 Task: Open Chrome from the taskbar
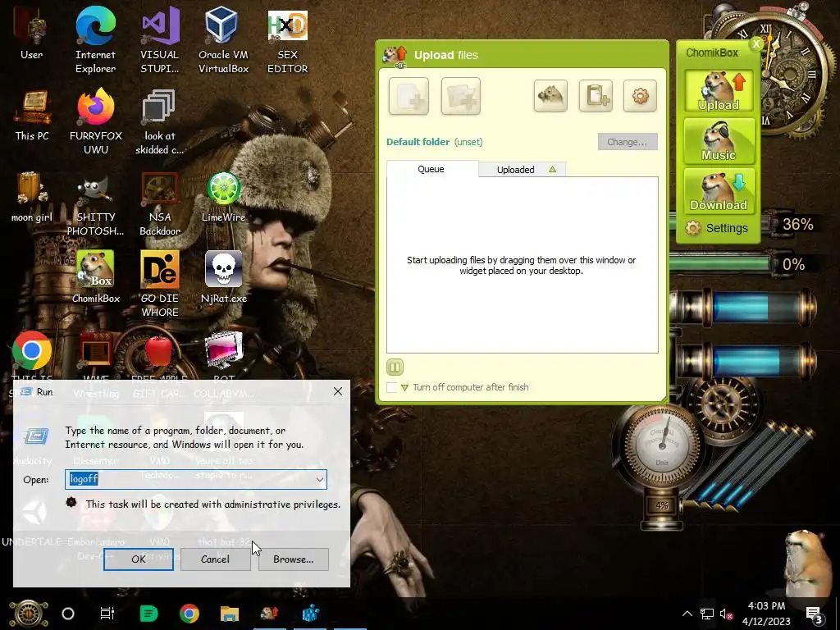tap(189, 614)
